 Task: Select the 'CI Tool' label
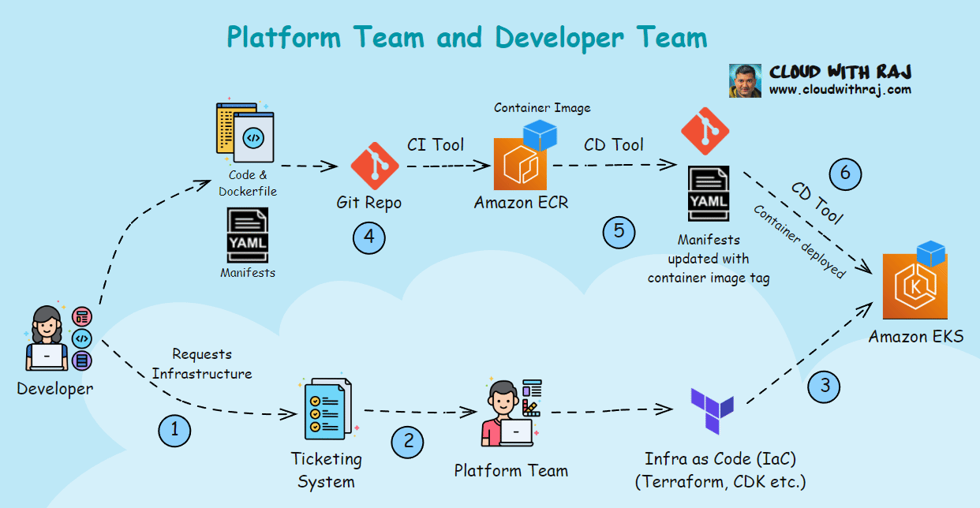click(x=436, y=145)
